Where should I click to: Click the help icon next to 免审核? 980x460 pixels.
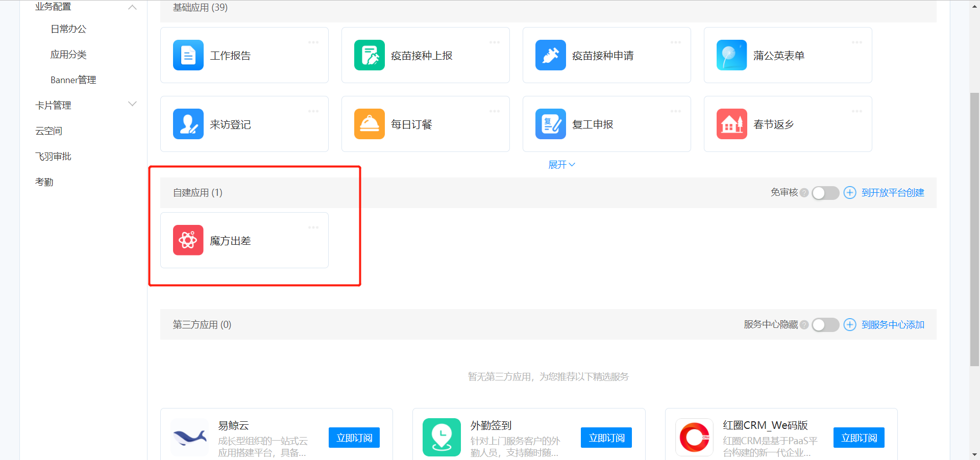coord(804,193)
